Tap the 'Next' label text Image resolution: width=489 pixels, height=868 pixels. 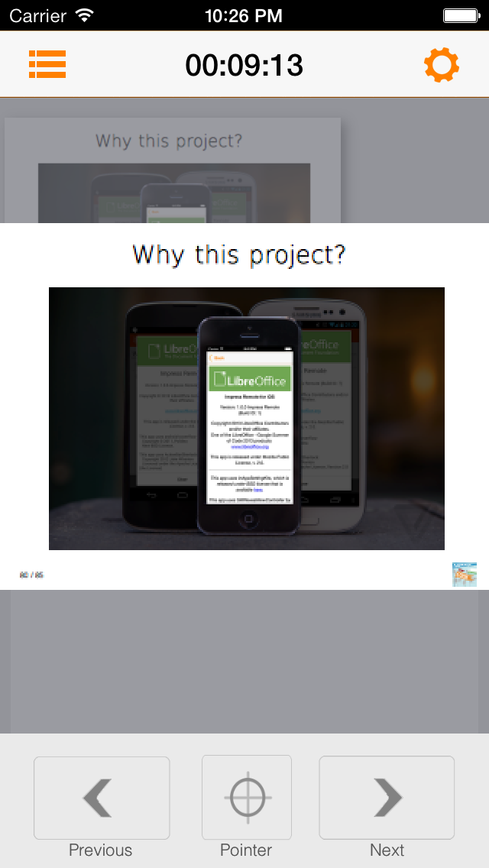click(387, 850)
